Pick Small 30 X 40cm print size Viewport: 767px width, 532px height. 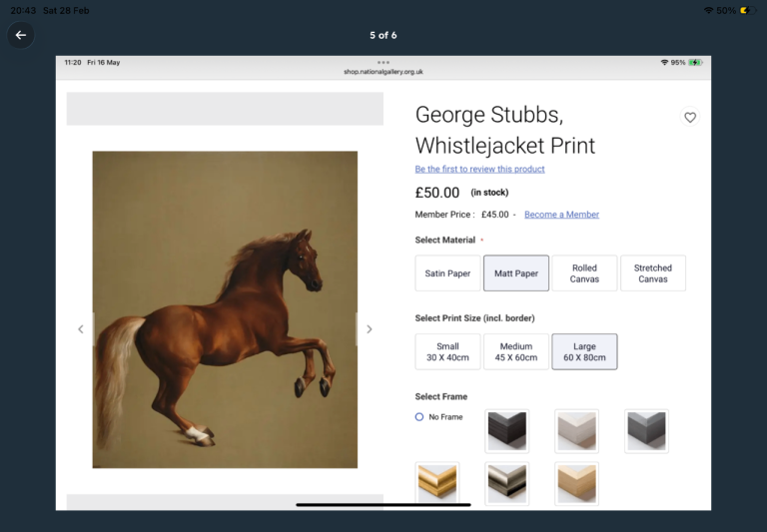tap(447, 351)
